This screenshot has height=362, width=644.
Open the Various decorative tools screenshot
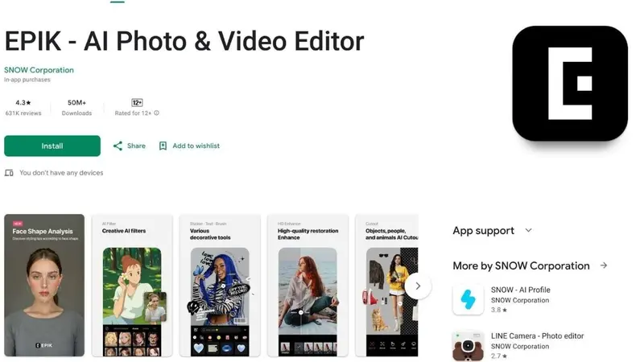[220, 285]
